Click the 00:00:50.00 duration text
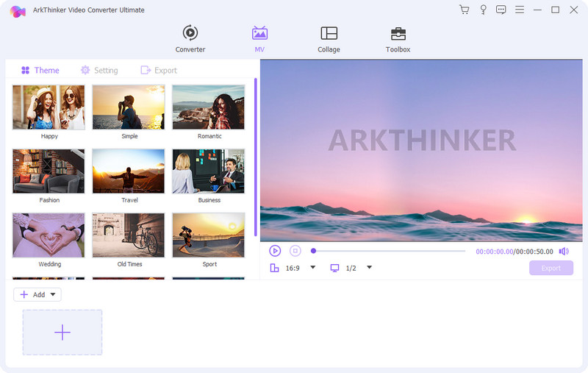The height and width of the screenshot is (373, 588). pyautogui.click(x=534, y=252)
